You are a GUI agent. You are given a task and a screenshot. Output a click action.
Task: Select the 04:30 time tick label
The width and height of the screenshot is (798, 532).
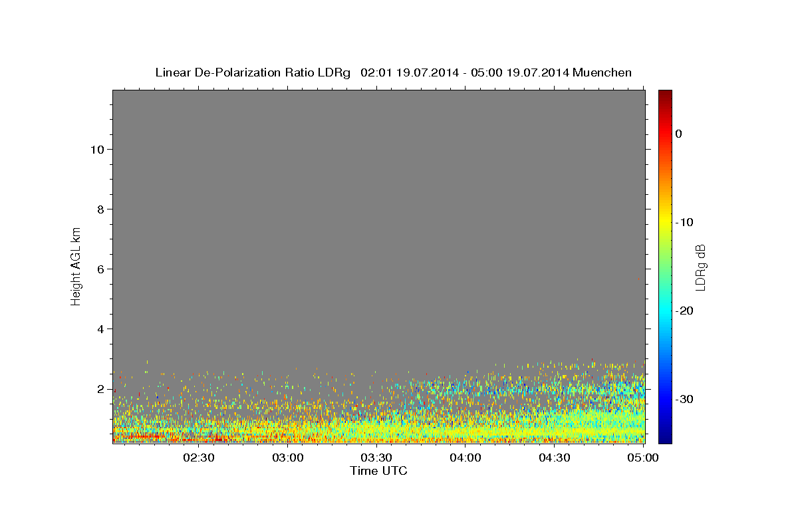point(554,458)
